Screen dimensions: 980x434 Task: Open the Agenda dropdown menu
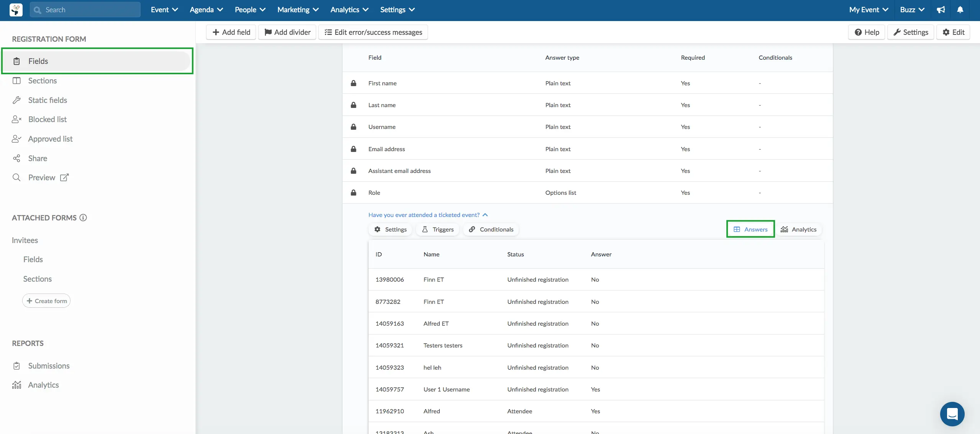click(x=206, y=10)
